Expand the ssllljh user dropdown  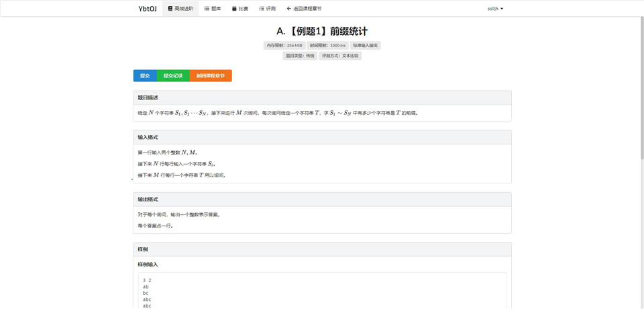495,9
